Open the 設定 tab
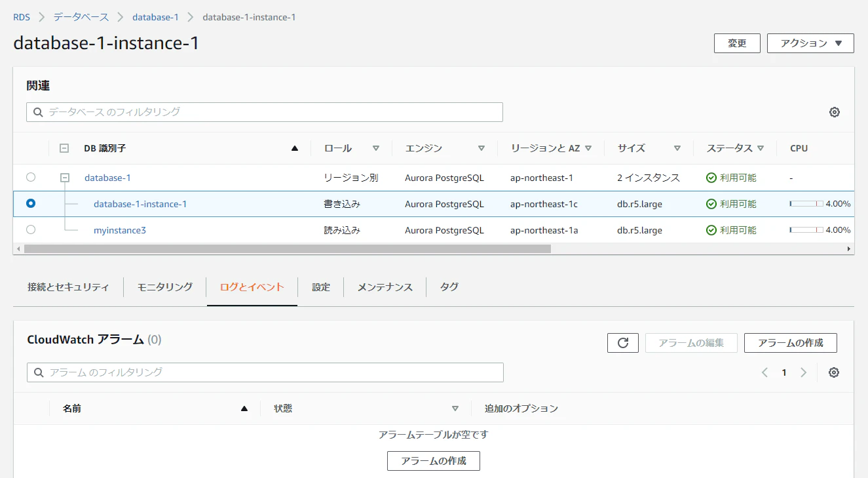 tap(321, 287)
